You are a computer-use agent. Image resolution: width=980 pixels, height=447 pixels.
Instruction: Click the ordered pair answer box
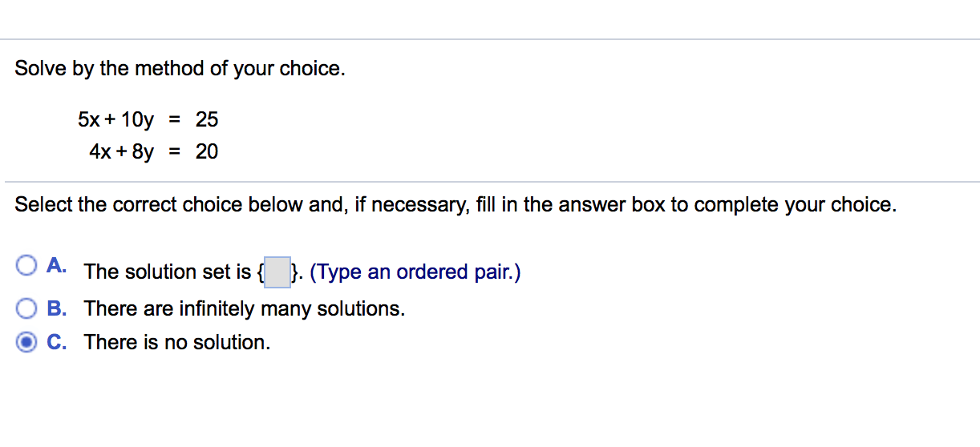tap(277, 272)
